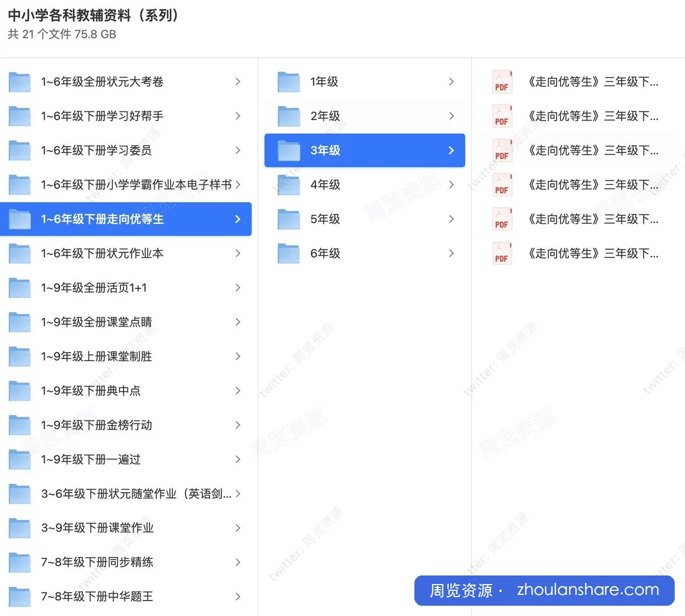
Task: Open last 《走向优等生》三年级下 PDF file
Action: [577, 253]
